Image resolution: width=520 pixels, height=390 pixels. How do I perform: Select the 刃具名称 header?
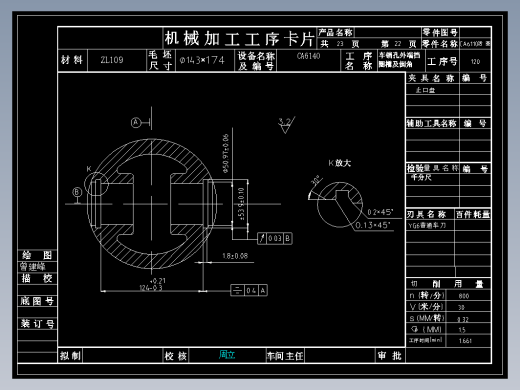(x=426, y=215)
